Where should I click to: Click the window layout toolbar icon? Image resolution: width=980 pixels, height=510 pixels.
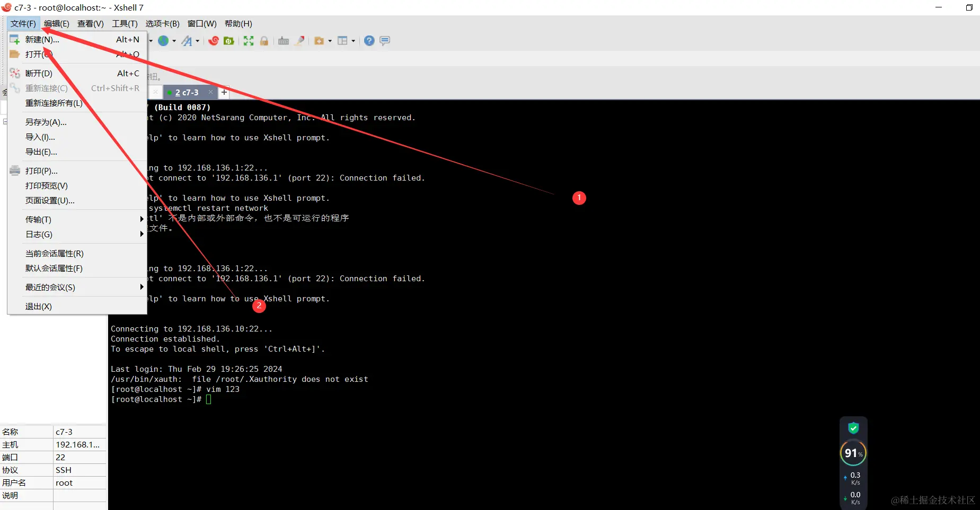coord(342,41)
